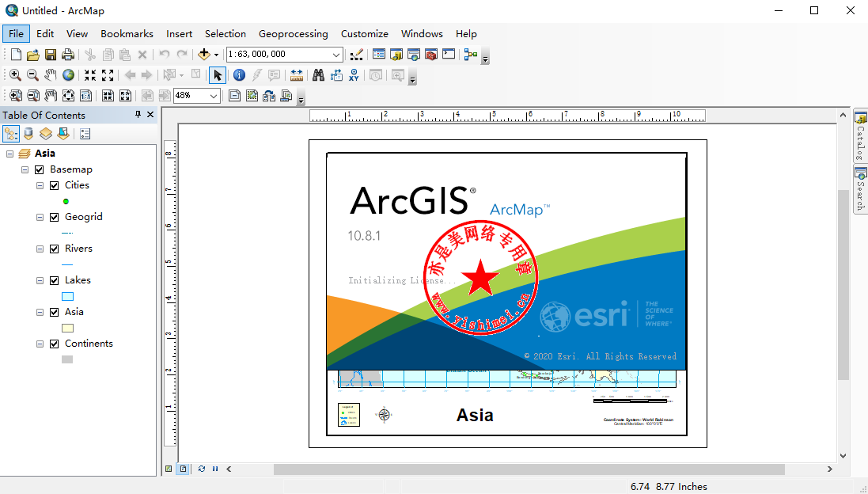Open the File menu
Viewport: 868px width, 494px height.
coord(16,34)
